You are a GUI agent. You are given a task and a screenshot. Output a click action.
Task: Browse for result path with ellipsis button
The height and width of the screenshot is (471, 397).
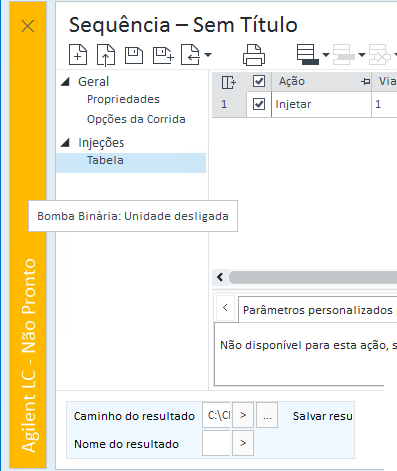point(267,415)
